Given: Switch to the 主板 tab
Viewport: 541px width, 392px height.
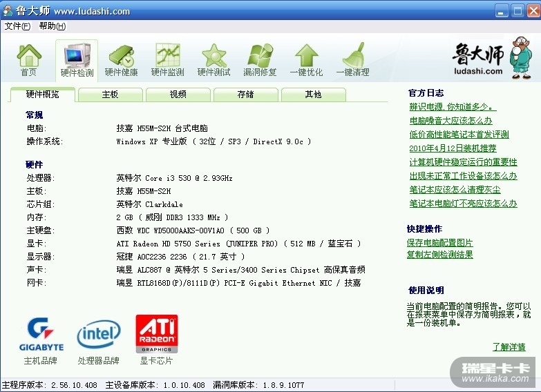Looking at the screenshot, I should [x=111, y=95].
